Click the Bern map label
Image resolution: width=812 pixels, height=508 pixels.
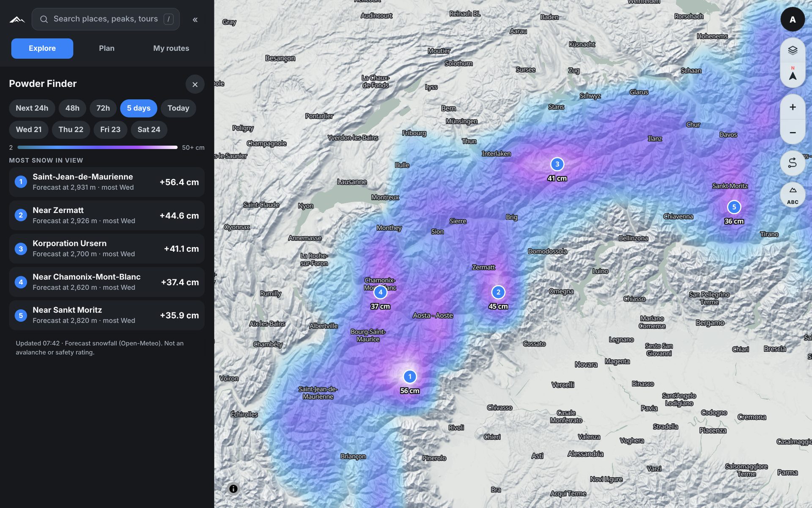pyautogui.click(x=448, y=108)
